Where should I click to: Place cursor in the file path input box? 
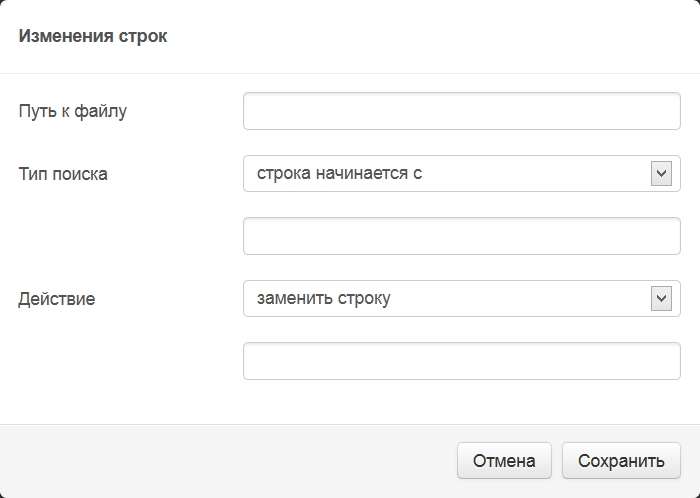click(x=462, y=111)
